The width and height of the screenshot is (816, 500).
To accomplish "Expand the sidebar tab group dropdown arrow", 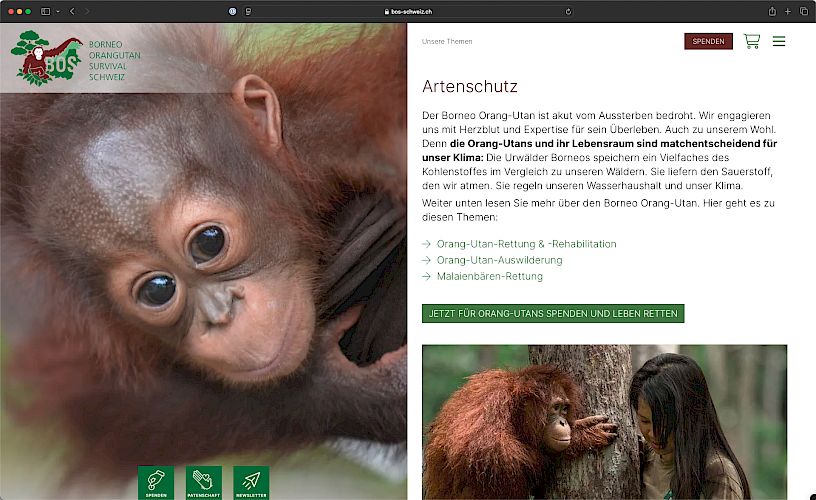I will coord(58,11).
